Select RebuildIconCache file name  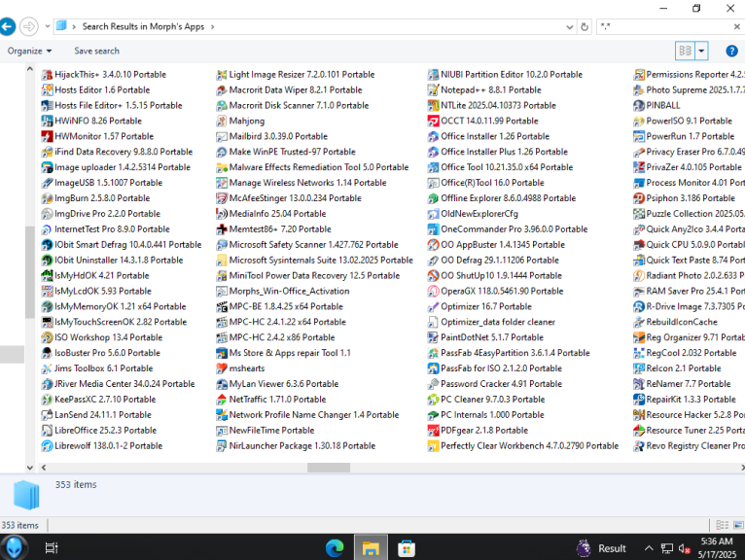tap(682, 322)
